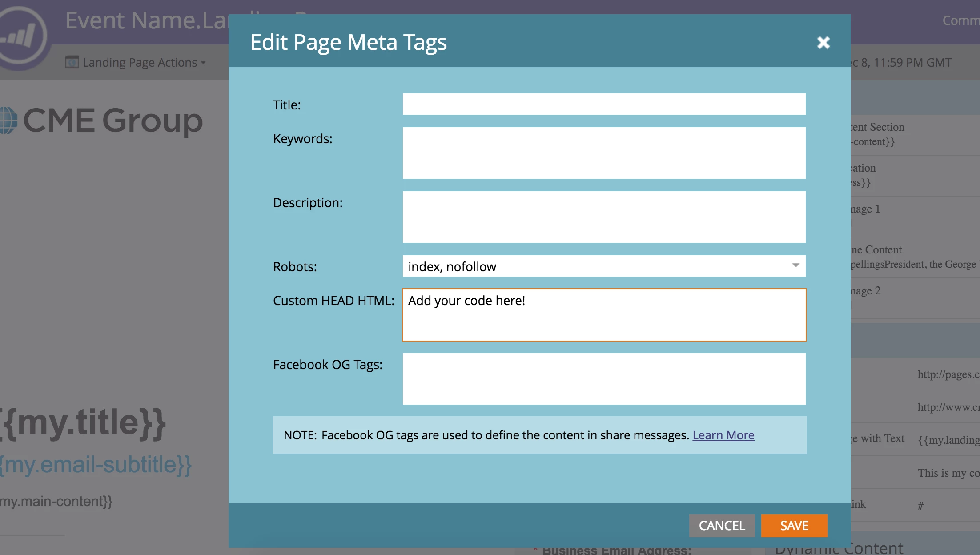The height and width of the screenshot is (555, 980).
Task: Click the Title input field
Action: click(x=604, y=104)
